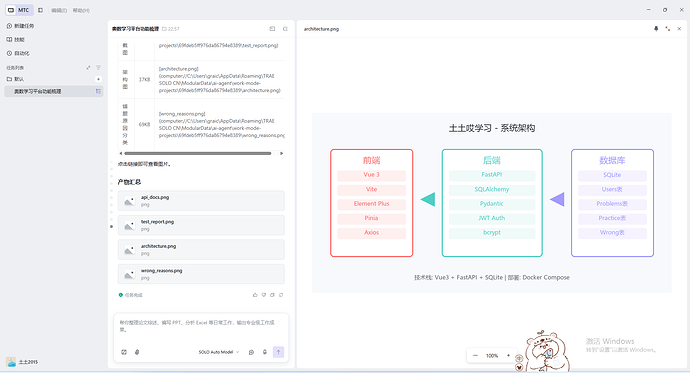The image size is (690, 373).
Task: Click the folder icon beside 22:57 in chat header
Action: pos(164,29)
